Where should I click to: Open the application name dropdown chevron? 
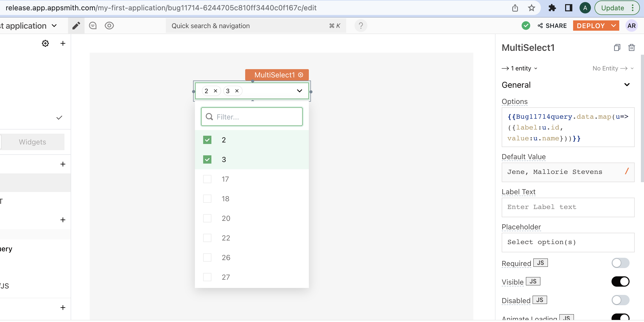point(54,26)
